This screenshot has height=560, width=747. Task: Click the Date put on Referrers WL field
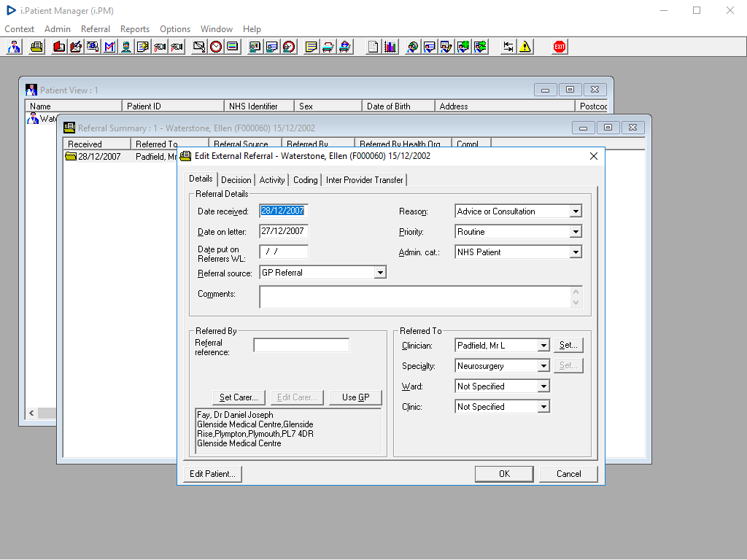click(284, 252)
